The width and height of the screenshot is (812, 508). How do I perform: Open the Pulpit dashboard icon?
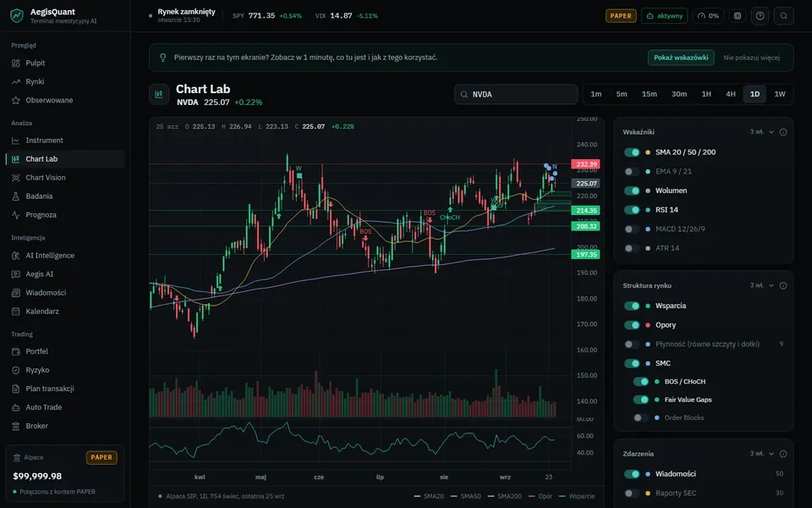(15, 63)
